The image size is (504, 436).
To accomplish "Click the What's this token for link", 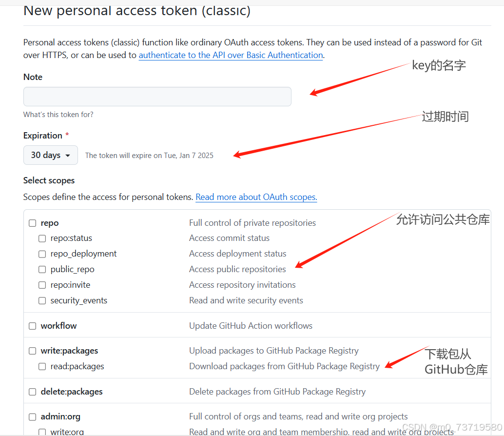I will click(x=58, y=115).
